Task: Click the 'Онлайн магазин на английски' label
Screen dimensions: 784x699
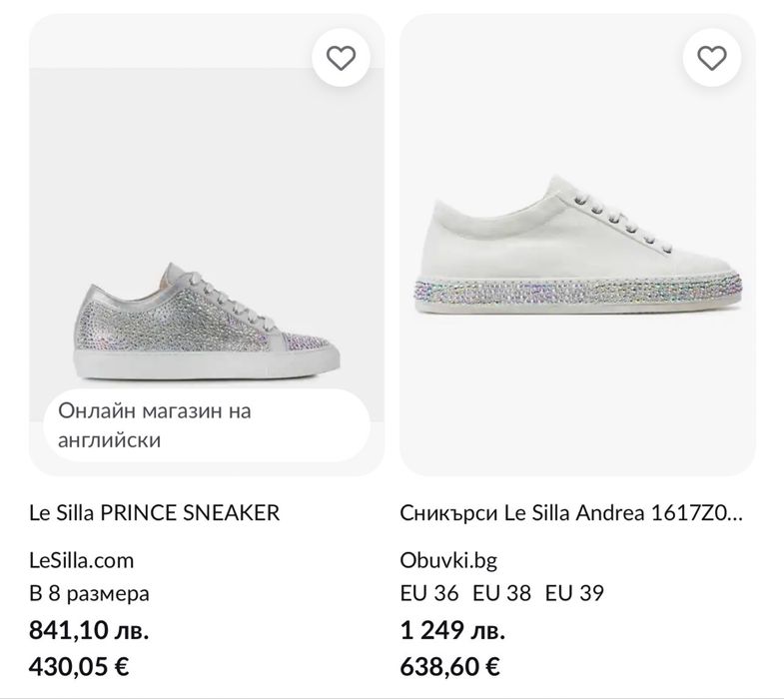Action: tap(155, 424)
